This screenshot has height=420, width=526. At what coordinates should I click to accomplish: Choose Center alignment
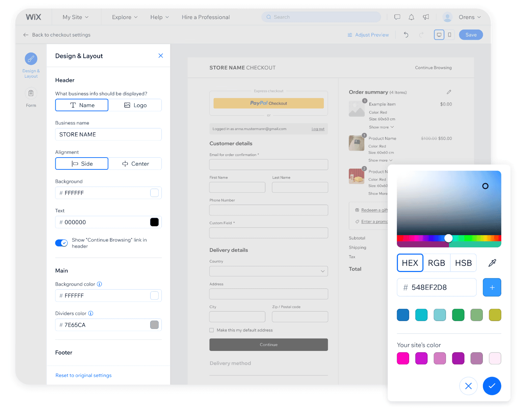pos(135,164)
